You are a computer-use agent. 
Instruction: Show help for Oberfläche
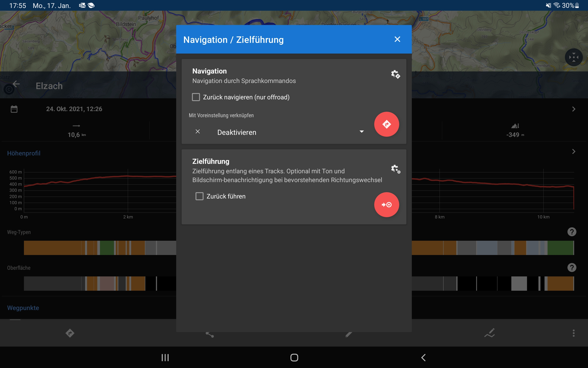point(572,267)
